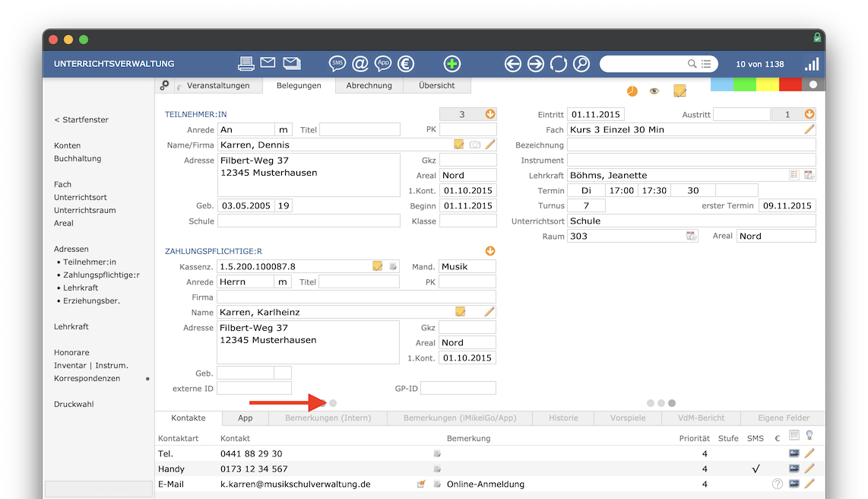
Task: Click the yellow note icon near color swatches
Action: [x=680, y=91]
